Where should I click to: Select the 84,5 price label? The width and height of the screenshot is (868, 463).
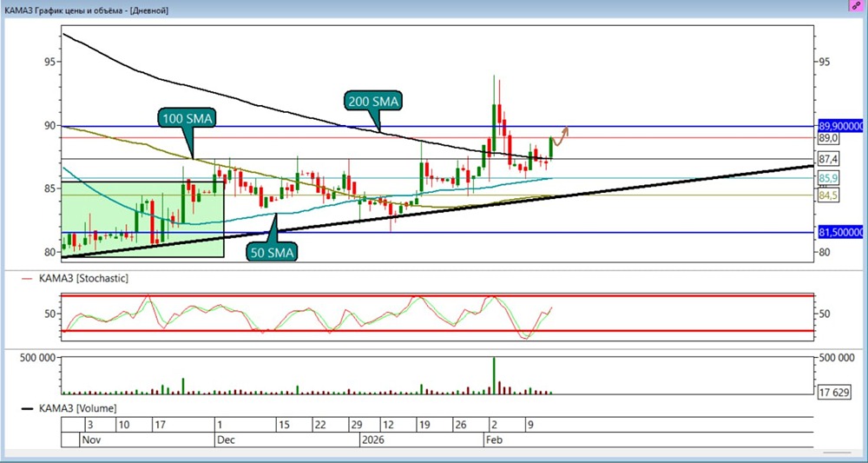click(829, 195)
